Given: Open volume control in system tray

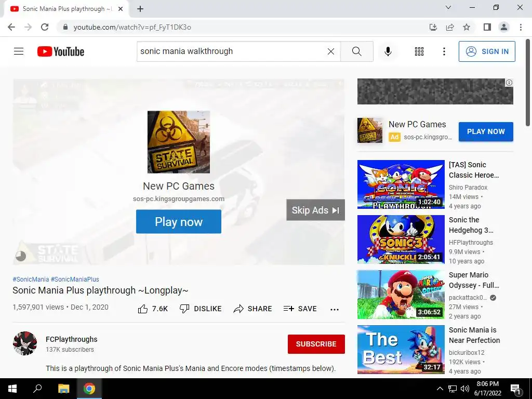Looking at the screenshot, I should tap(465, 389).
